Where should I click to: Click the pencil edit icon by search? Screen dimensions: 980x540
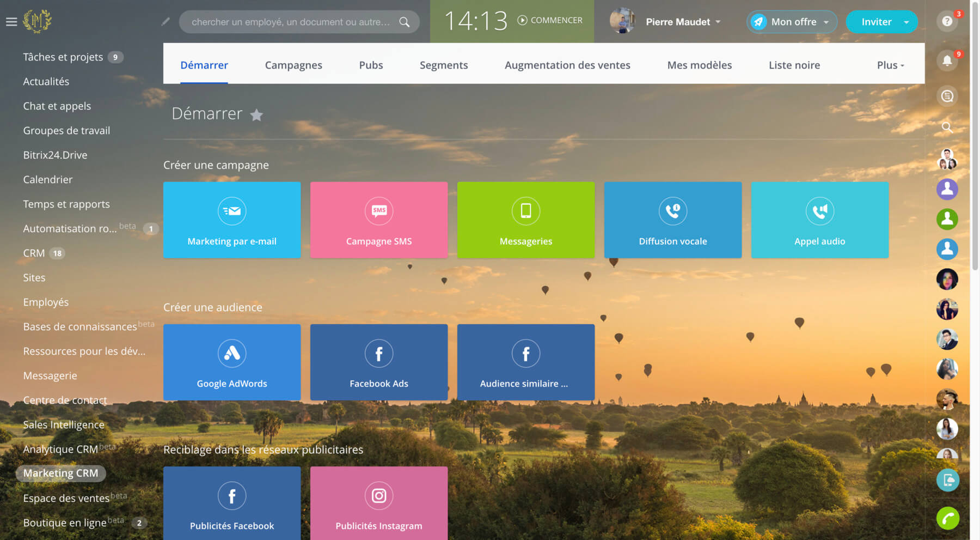click(x=166, y=22)
